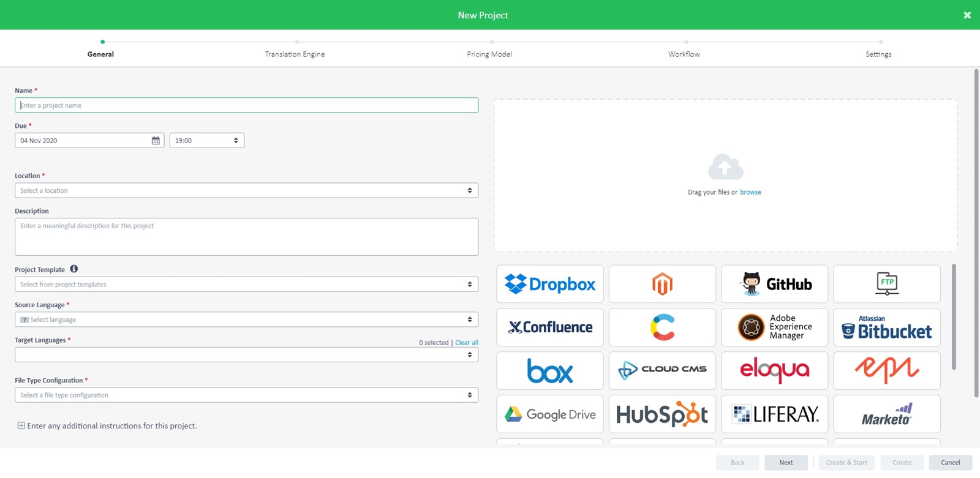Choose the Episerver connector tile
The width and height of the screenshot is (980, 478).
tap(887, 371)
